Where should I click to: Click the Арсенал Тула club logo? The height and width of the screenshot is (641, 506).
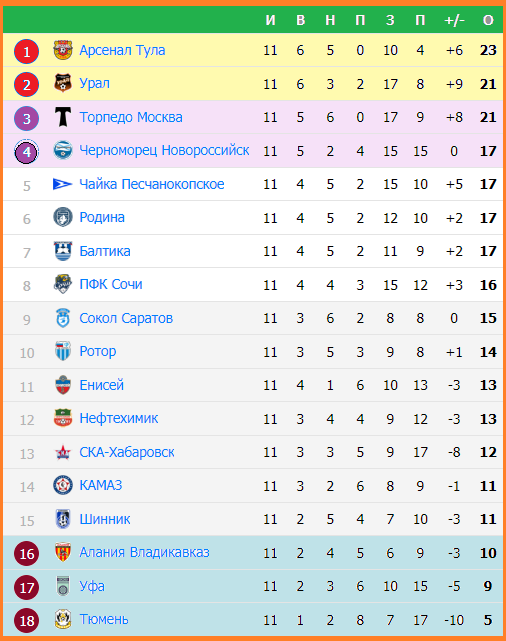click(63, 50)
